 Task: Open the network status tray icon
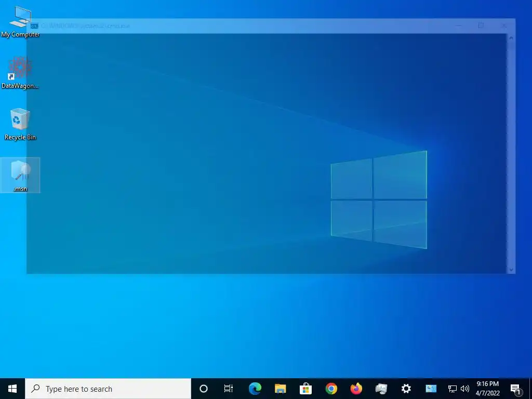point(453,389)
